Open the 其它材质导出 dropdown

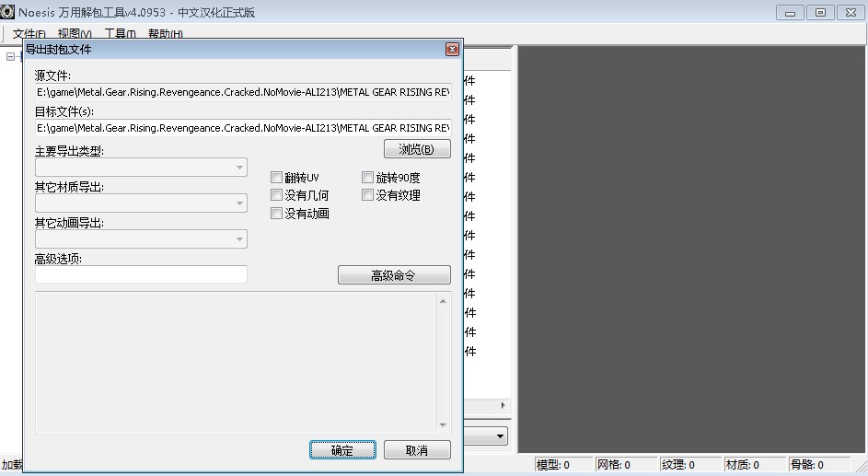(x=141, y=203)
